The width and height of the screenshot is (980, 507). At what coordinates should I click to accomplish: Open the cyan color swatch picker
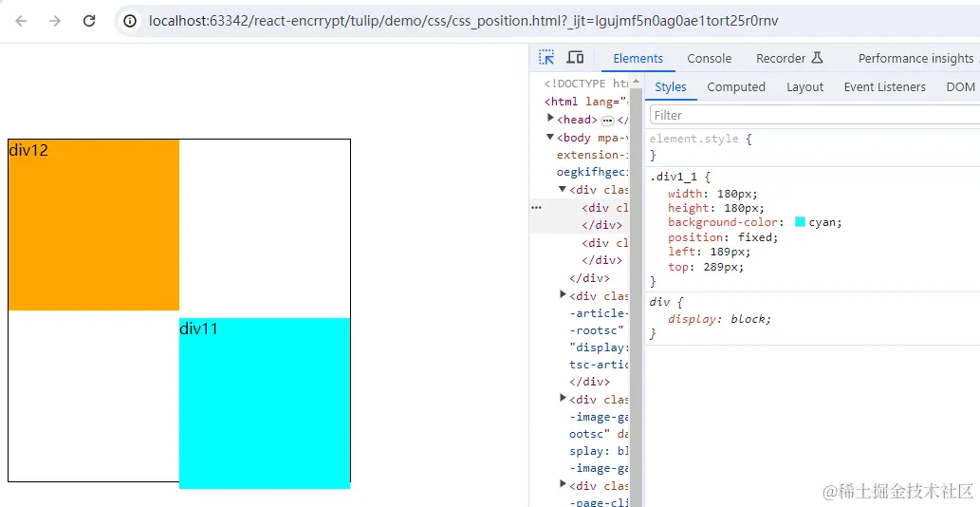[800, 222]
